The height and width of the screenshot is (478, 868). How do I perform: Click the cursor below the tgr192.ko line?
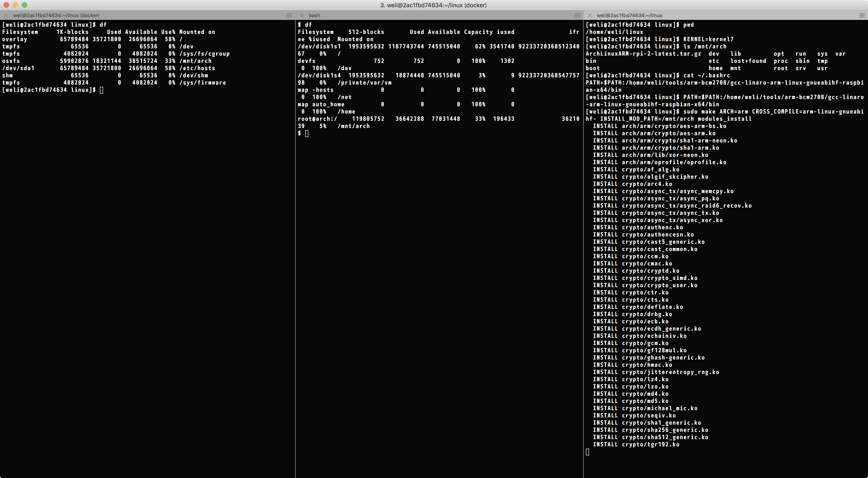(x=588, y=452)
